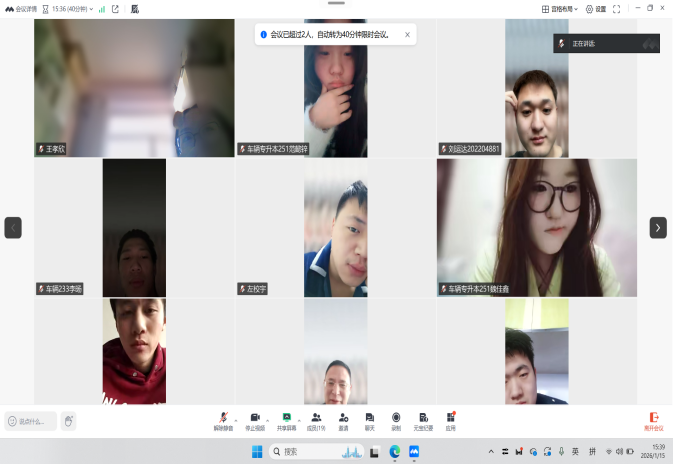
Task: Go to next page of participants
Action: [x=657, y=228]
